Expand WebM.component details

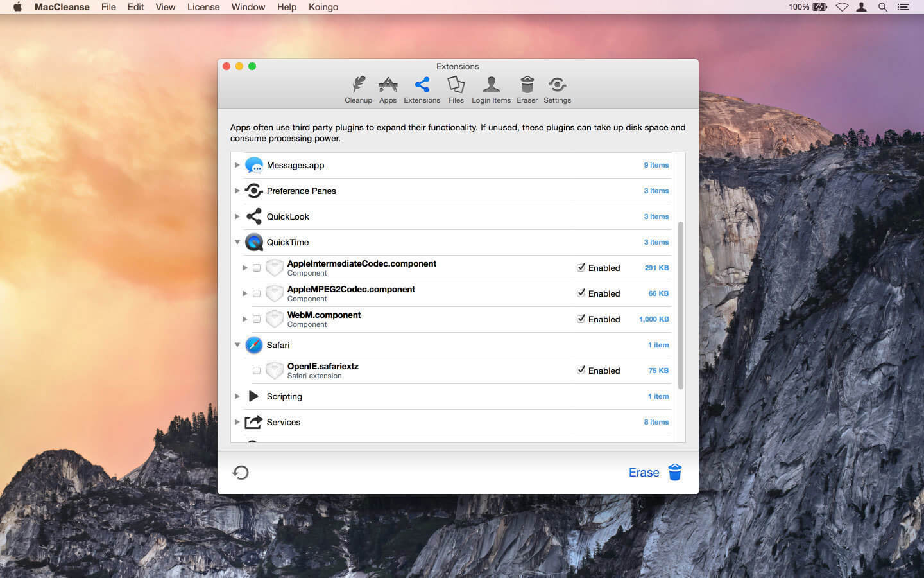pyautogui.click(x=244, y=319)
